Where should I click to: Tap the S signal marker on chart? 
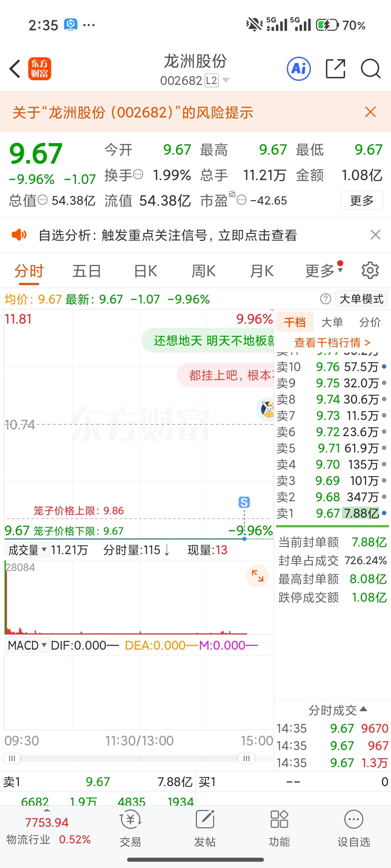point(244,502)
